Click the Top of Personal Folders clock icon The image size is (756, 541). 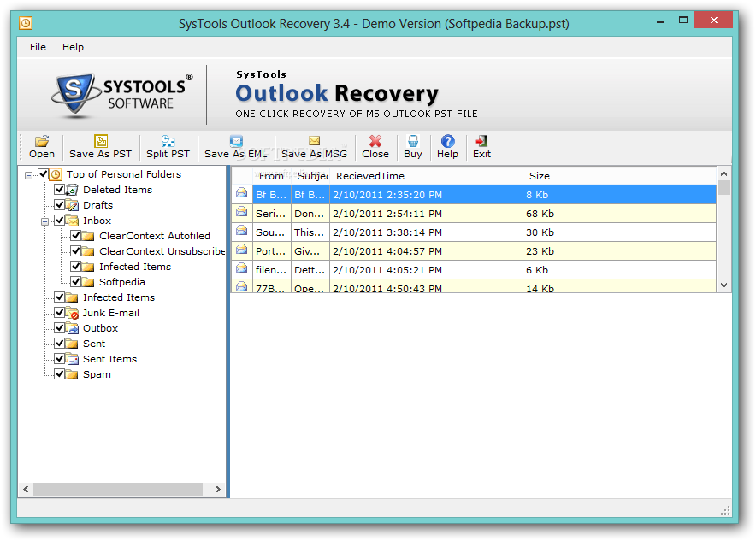coord(56,174)
